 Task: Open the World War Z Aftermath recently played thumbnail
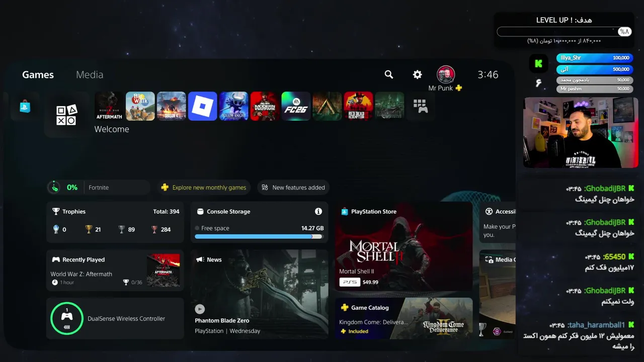163,270
